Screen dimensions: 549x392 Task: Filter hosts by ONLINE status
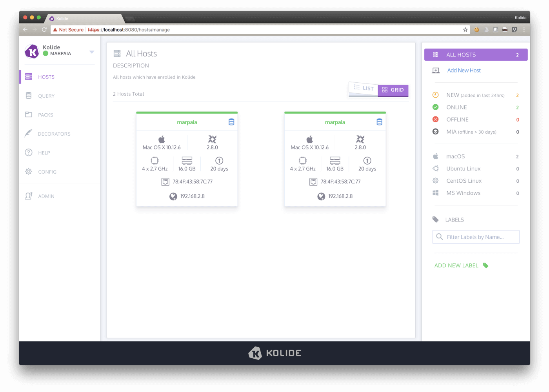tap(457, 107)
